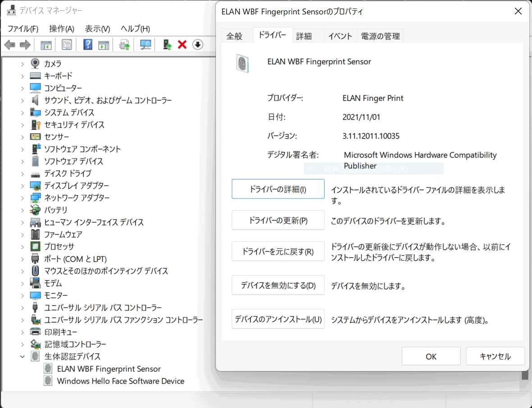The height and width of the screenshot is (408, 532).
Task: Select the ドライバー tab
Action: (272, 35)
